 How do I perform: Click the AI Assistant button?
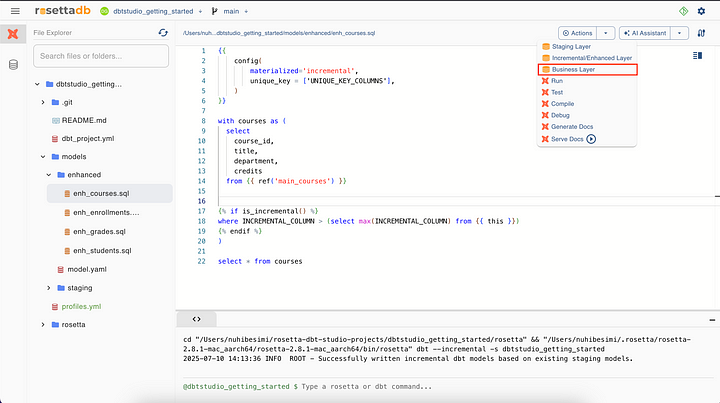pyautogui.click(x=645, y=33)
